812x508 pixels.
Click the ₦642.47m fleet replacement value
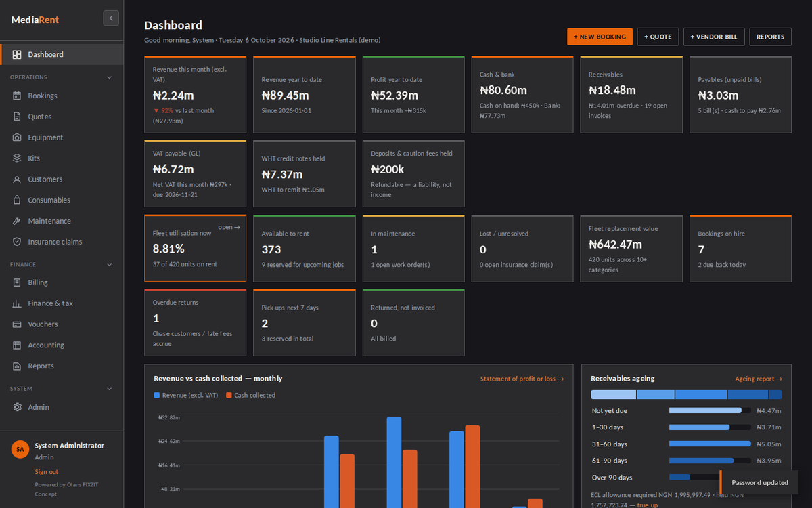pyautogui.click(x=615, y=245)
